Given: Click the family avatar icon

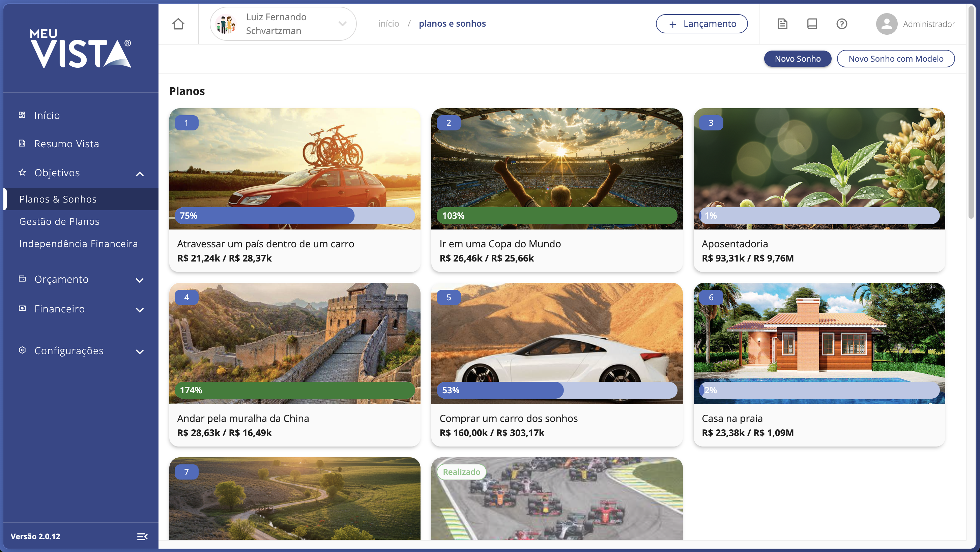Looking at the screenshot, I should click(226, 24).
